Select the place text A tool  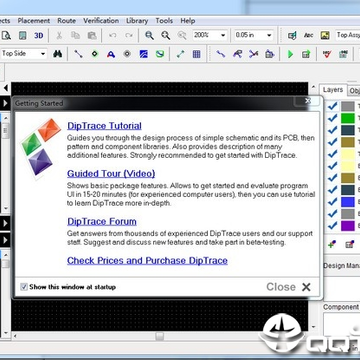[111, 54]
